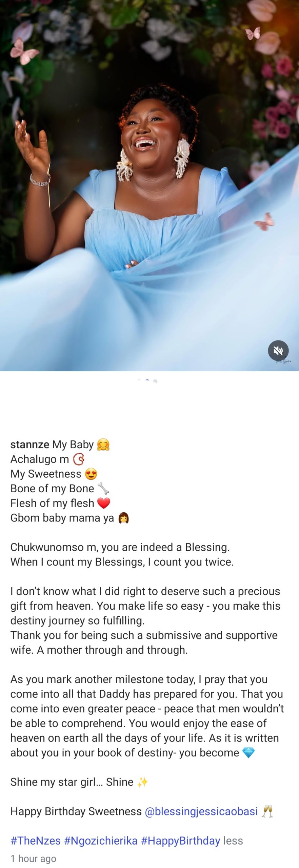The height and width of the screenshot is (868, 299).
Task: Open the #Ngozichierika hashtag
Action: point(101,841)
